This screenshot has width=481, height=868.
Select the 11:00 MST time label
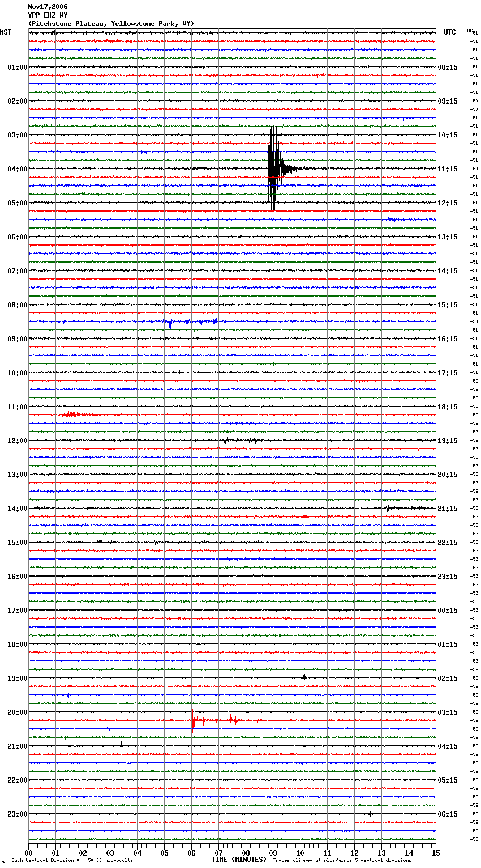click(17, 407)
